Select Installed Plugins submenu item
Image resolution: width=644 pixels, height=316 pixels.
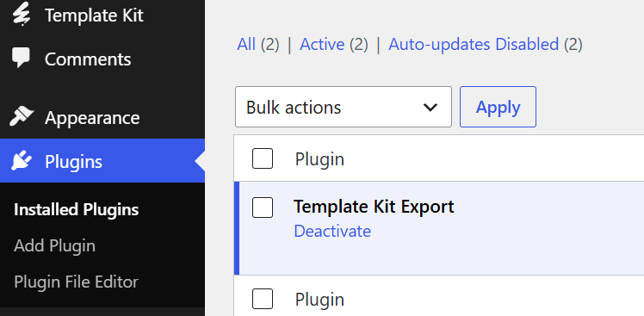(76, 209)
